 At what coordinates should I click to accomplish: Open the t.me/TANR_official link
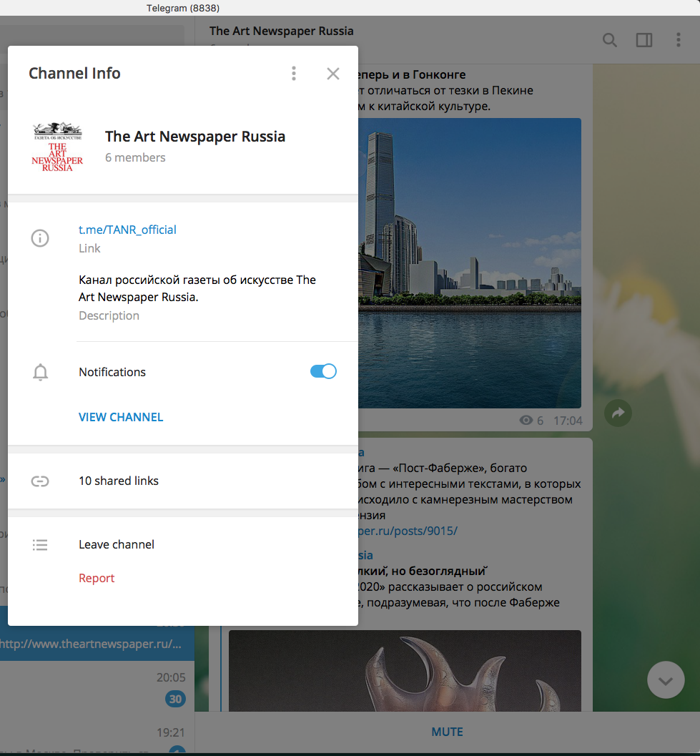[127, 230]
